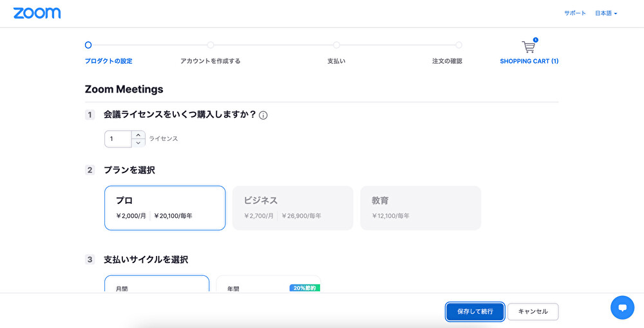Viewport: 644px width, 328px height.
Task: Decrease license count with down arrow
Action: [138, 143]
